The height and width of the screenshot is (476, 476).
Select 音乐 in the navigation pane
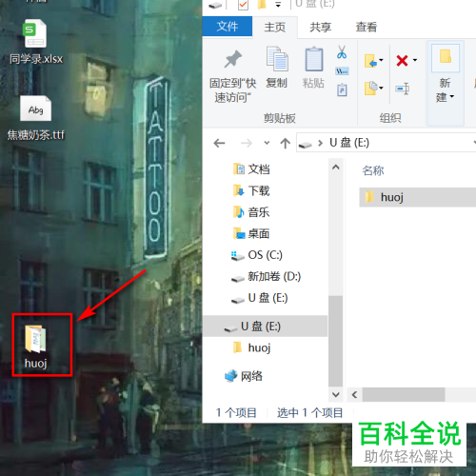pos(251,212)
